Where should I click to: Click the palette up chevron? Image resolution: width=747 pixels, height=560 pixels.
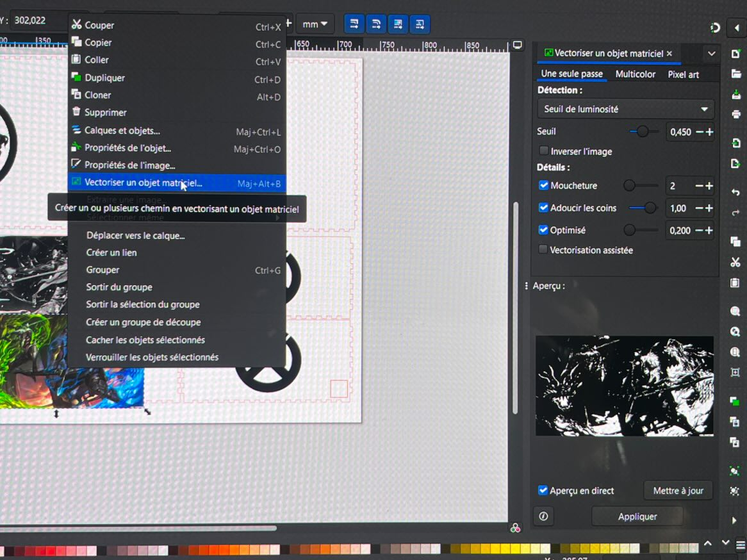(x=708, y=543)
